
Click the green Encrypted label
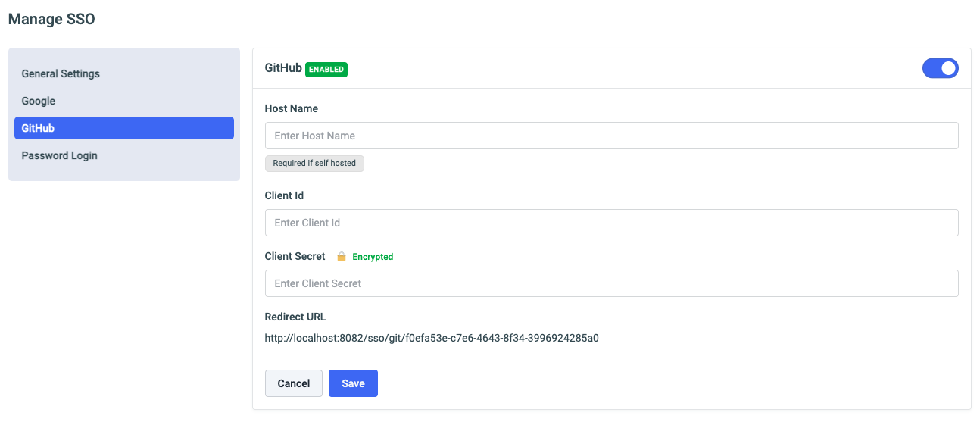pyautogui.click(x=373, y=257)
